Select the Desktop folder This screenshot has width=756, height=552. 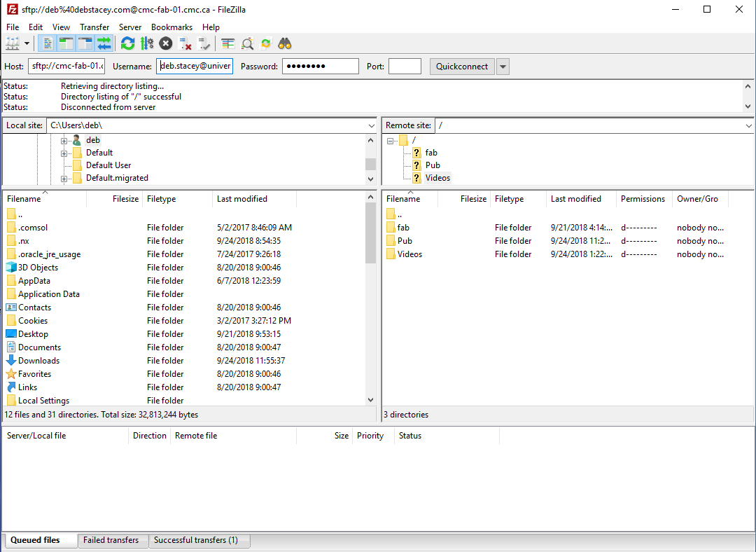point(34,334)
